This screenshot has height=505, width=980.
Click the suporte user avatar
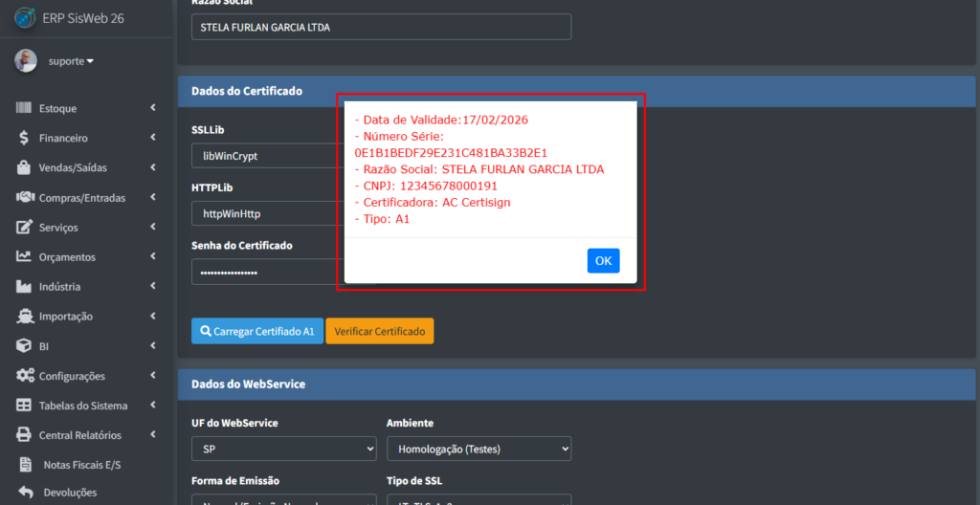(26, 61)
